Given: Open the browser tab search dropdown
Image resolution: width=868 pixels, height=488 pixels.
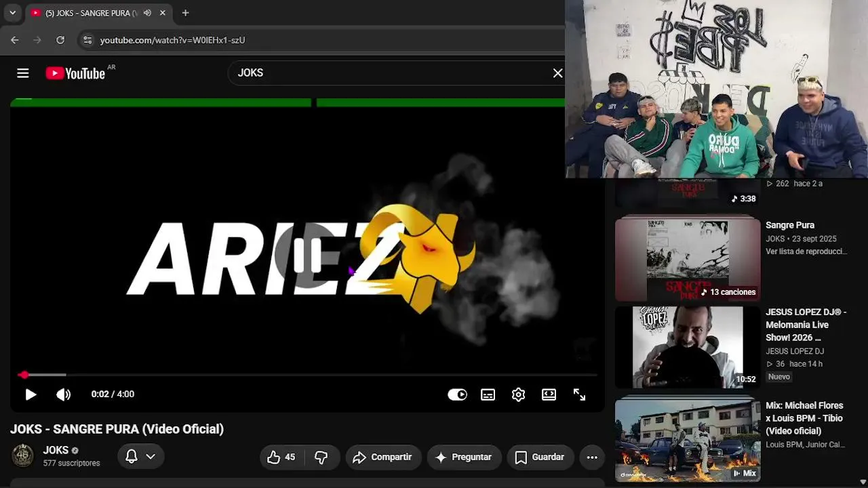Looking at the screenshot, I should click(x=12, y=13).
